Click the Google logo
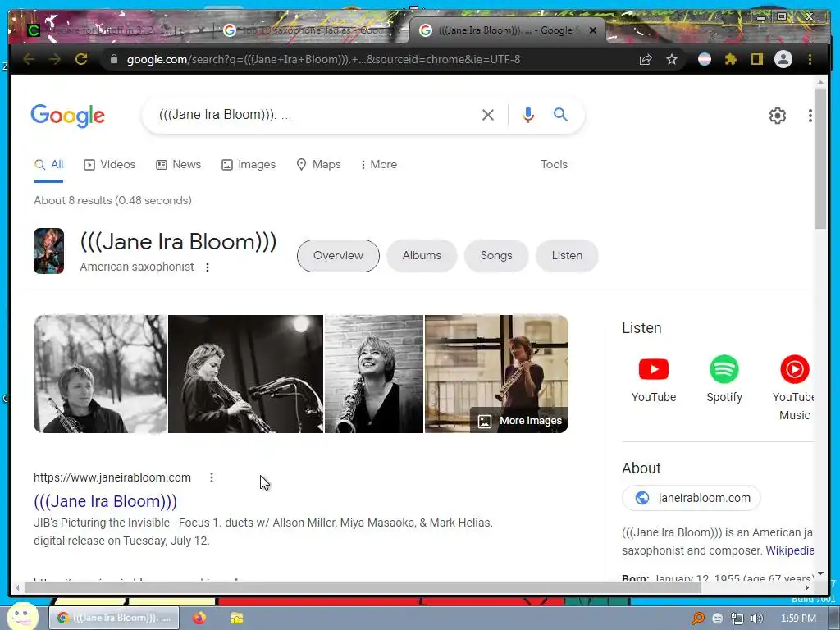Viewport: 840px width, 630px height. point(67,116)
